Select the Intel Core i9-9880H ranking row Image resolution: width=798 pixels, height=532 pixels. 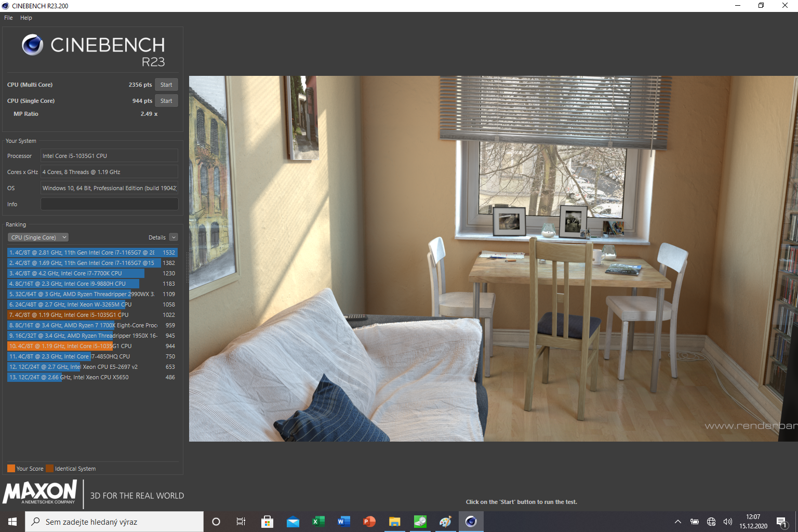click(x=92, y=284)
